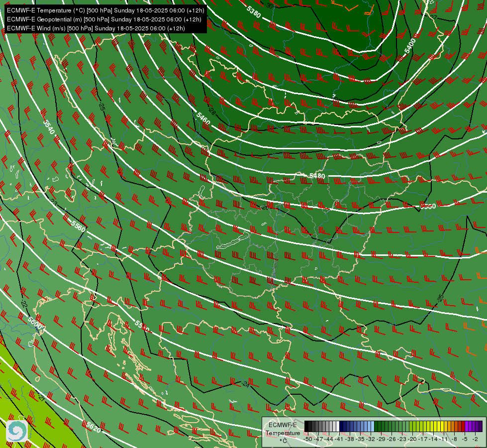The height and width of the screenshot is (448, 487).
Task: Click the -17 tick label in legend
Action: (423, 439)
